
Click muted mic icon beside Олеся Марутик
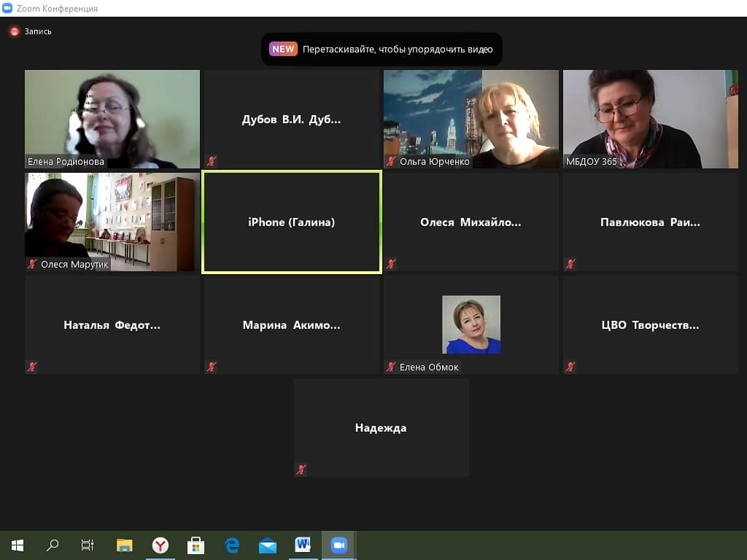tap(32, 264)
